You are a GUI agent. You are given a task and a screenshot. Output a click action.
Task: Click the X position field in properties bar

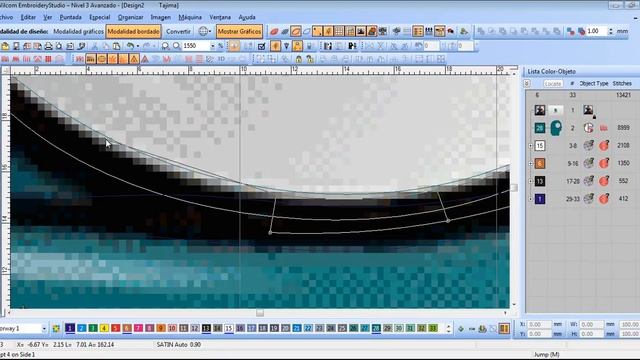click(x=539, y=324)
